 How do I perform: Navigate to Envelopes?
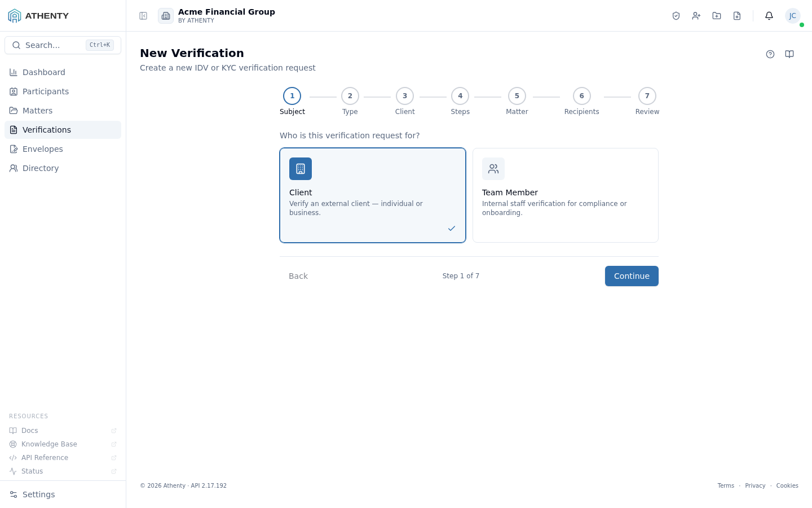coord(63,149)
